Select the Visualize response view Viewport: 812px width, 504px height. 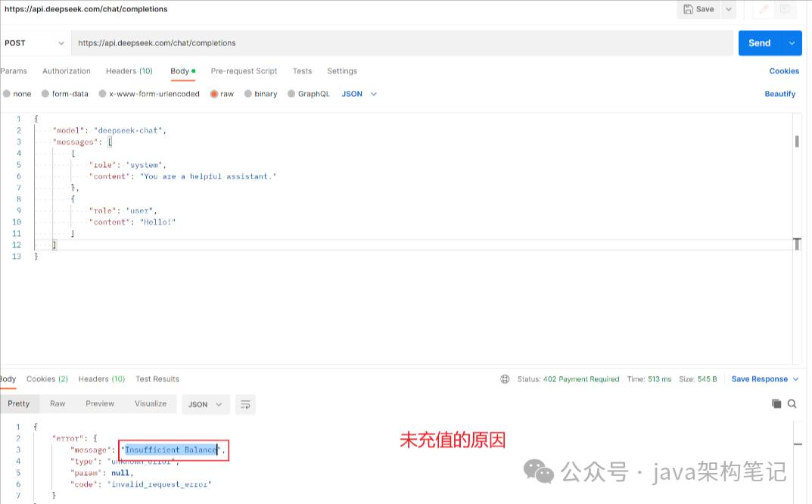coord(151,403)
